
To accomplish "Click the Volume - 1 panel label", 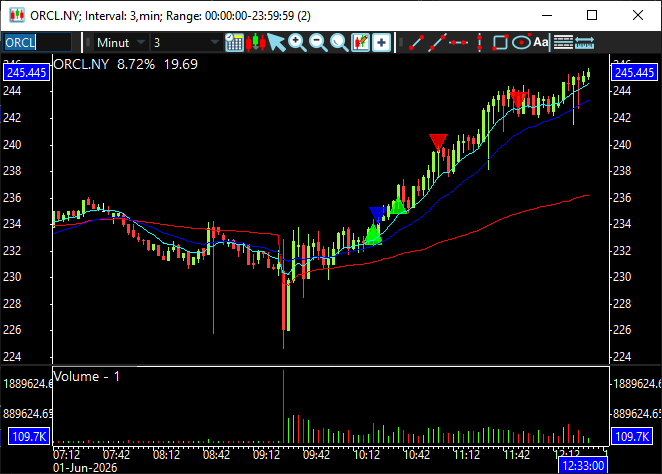I will tap(87, 376).
